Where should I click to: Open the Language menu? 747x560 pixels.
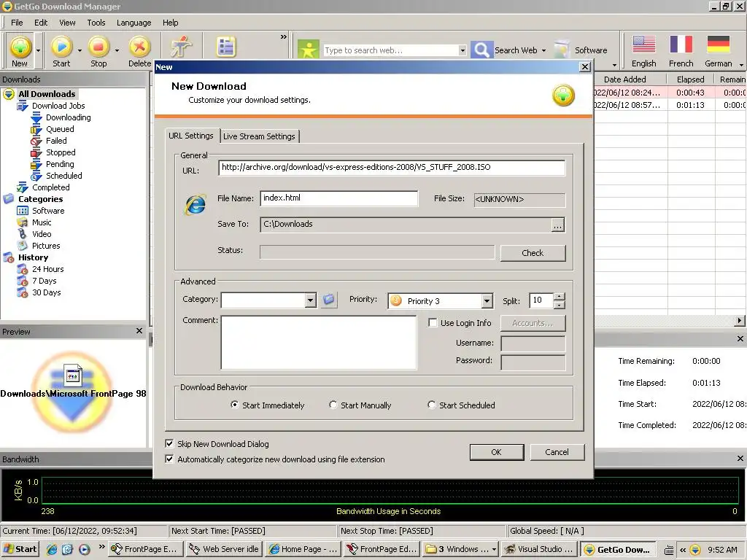133,23
